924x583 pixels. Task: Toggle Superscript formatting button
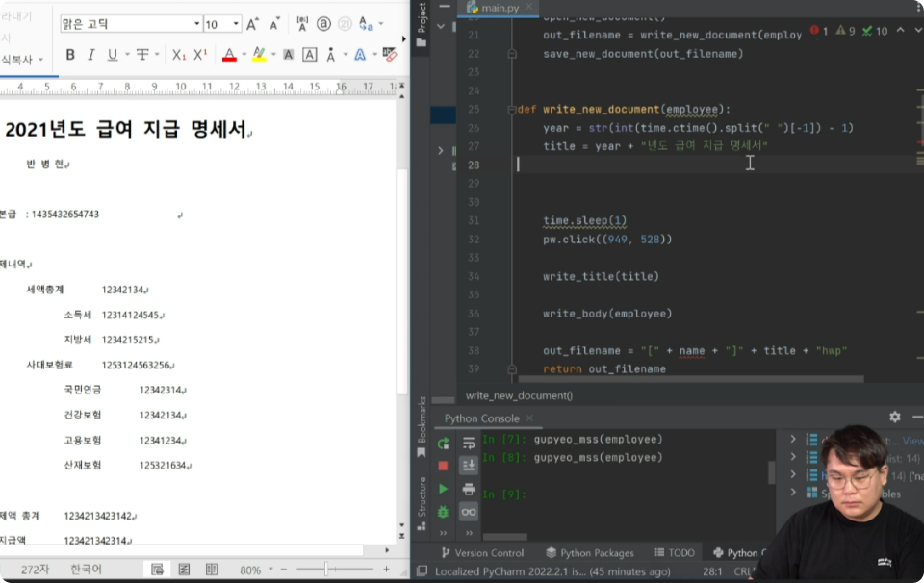(200, 55)
